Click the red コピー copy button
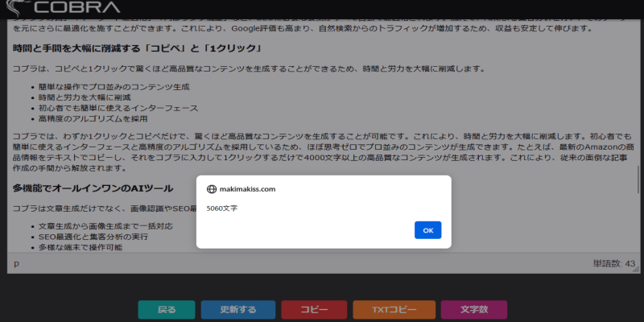 (314, 310)
